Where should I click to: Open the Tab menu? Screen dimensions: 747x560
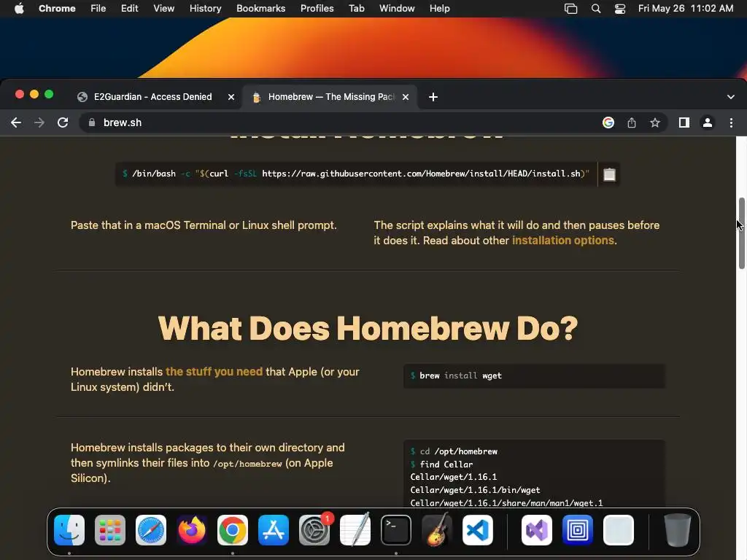coord(356,9)
